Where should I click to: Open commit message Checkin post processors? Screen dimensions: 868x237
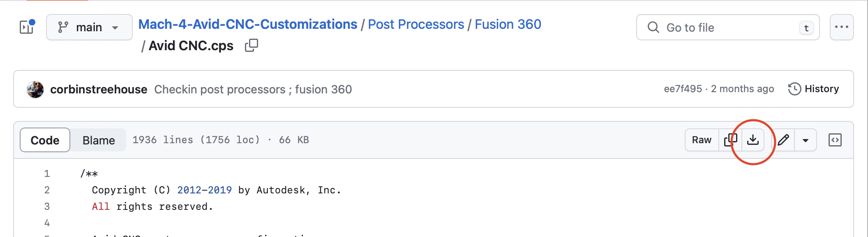253,89
